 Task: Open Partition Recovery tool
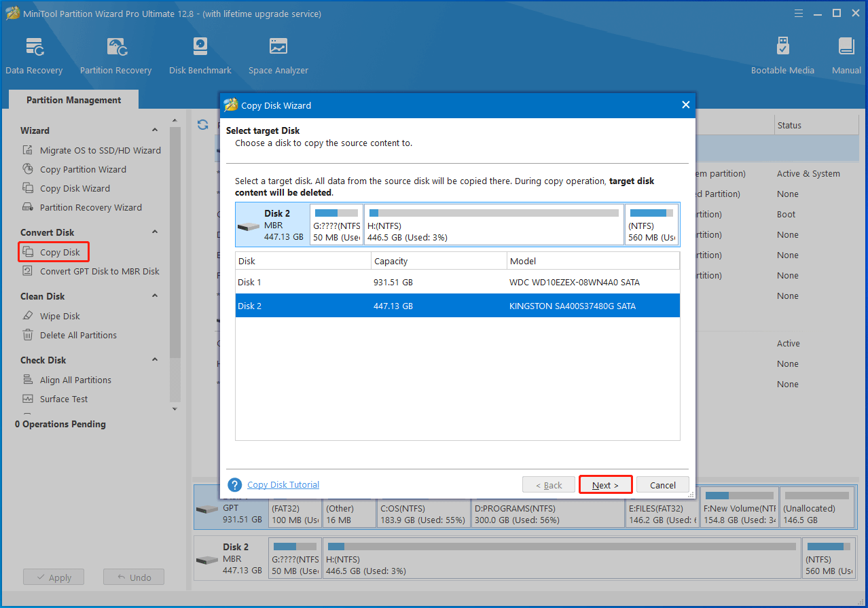(x=115, y=56)
